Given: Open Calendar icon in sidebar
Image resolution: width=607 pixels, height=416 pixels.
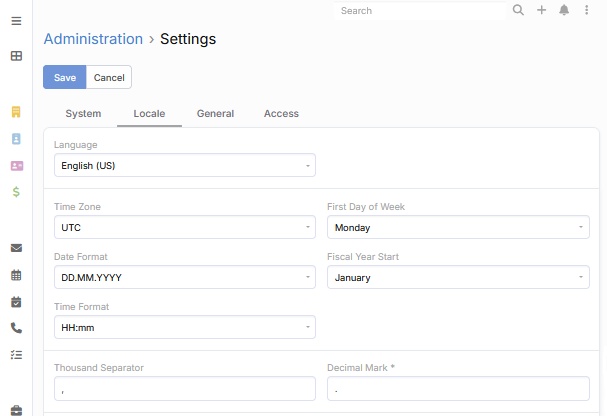Looking at the screenshot, I should pos(16,275).
